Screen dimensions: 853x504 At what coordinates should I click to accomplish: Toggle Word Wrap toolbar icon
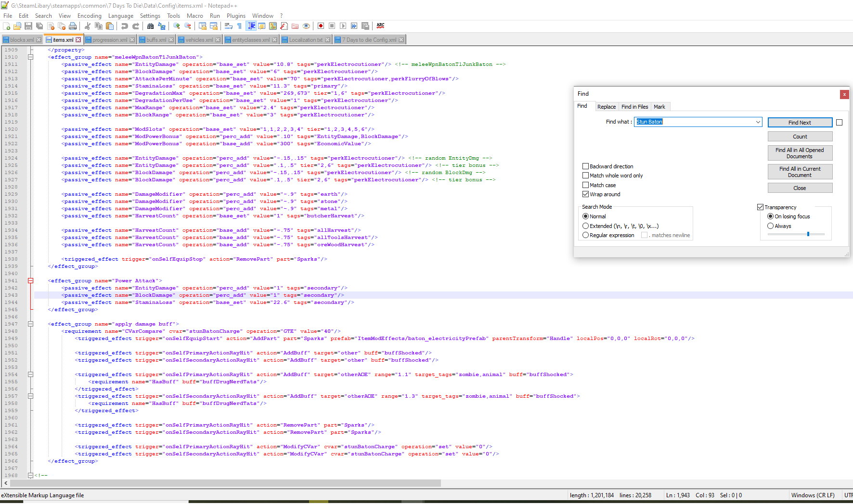(229, 26)
